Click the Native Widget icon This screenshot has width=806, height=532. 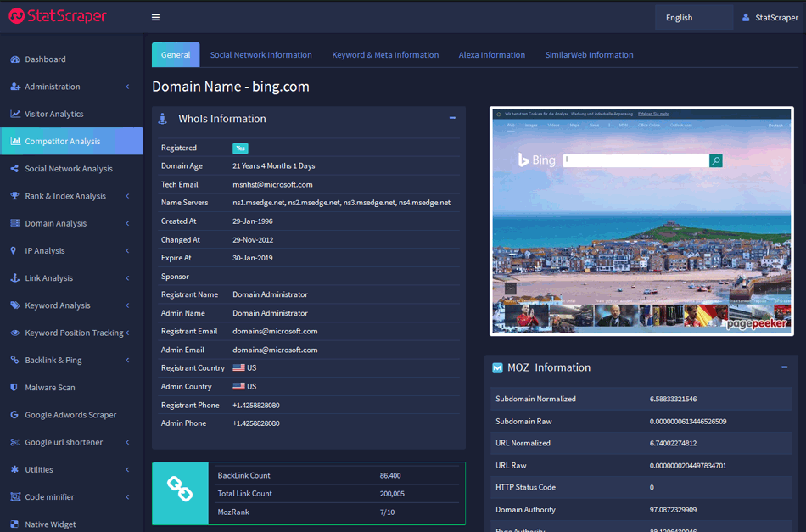[x=14, y=524]
